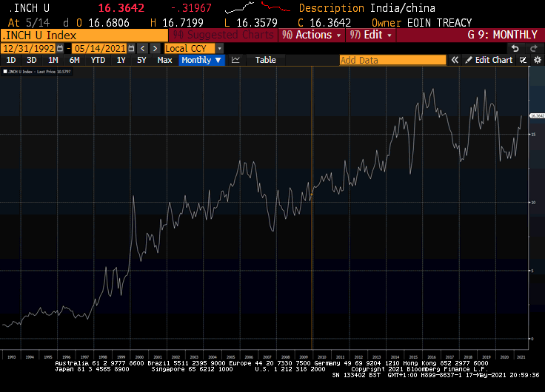Open the Edit dropdown menu

(x=370, y=35)
